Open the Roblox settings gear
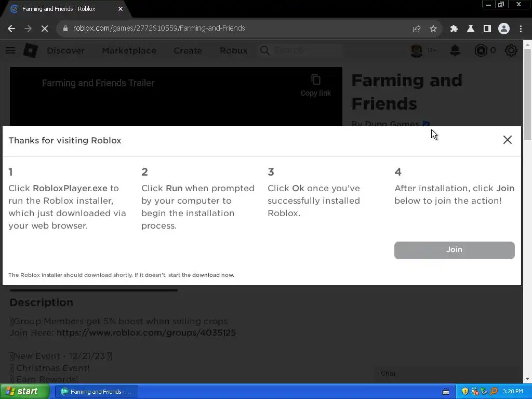Image resolution: width=532 pixels, height=399 pixels. coord(511,50)
